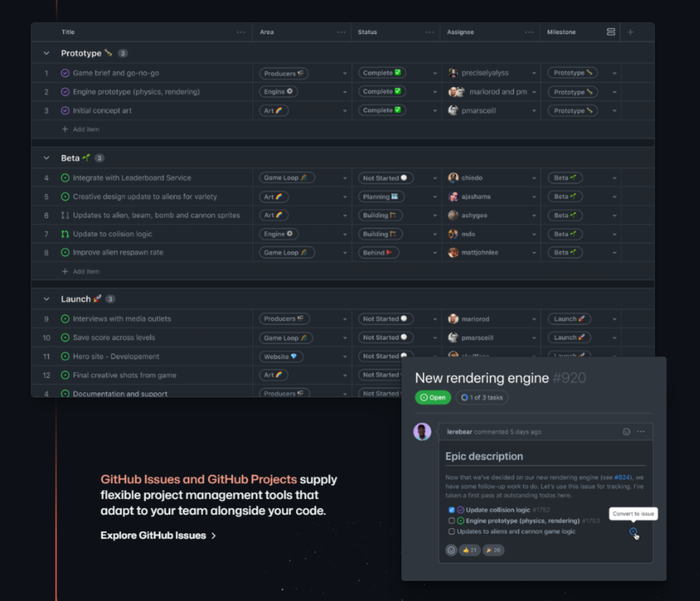The image size is (700, 601).
Task: Click the Planning status pill for Creative design update
Action: pyautogui.click(x=381, y=197)
